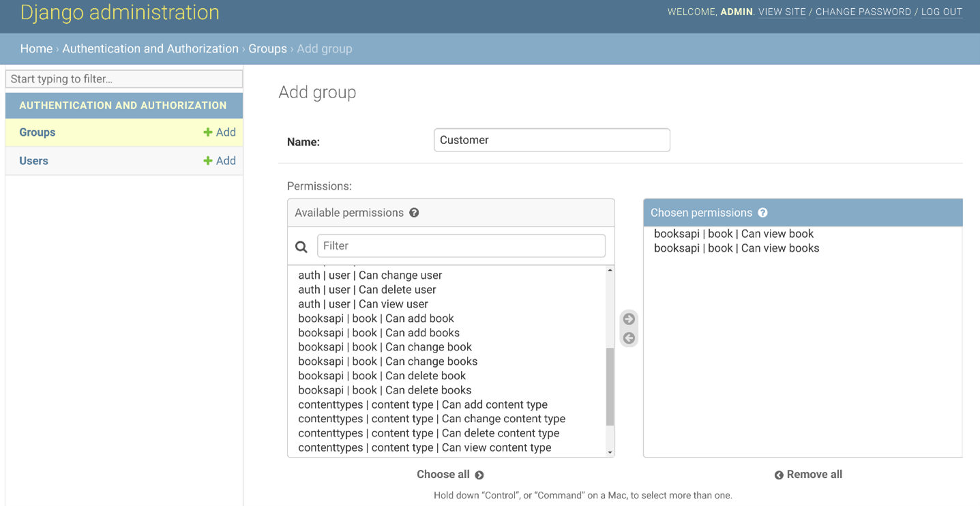Click the plus Add icon beside Groups
Screen dimensions: 980x506
tap(208, 132)
